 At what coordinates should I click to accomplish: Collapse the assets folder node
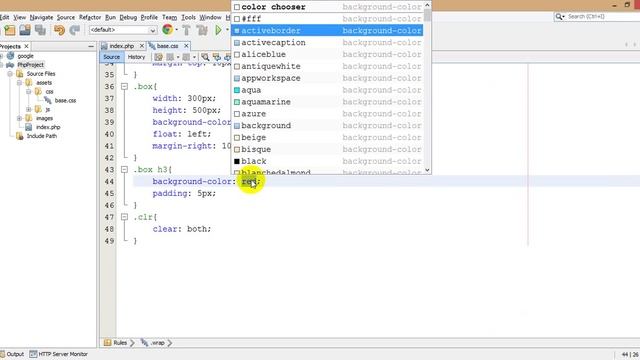click(x=19, y=82)
